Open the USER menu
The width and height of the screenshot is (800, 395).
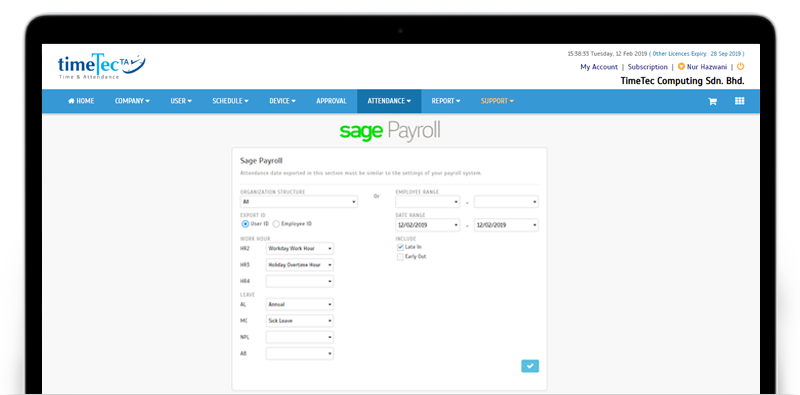(181, 101)
